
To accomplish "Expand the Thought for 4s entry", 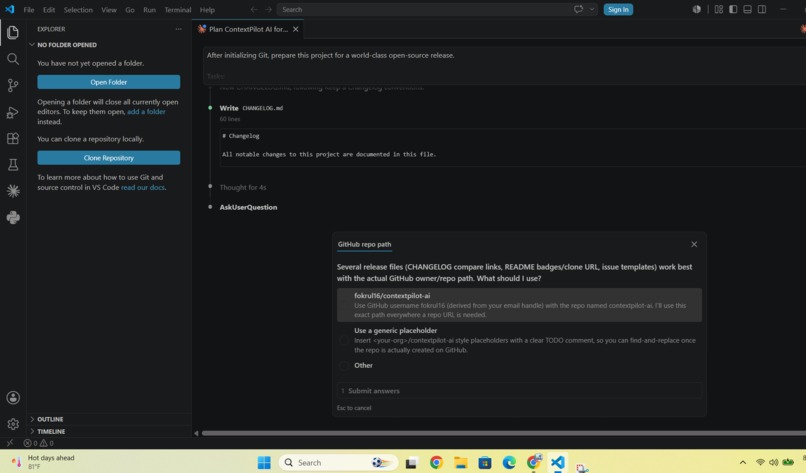I will (243, 188).
